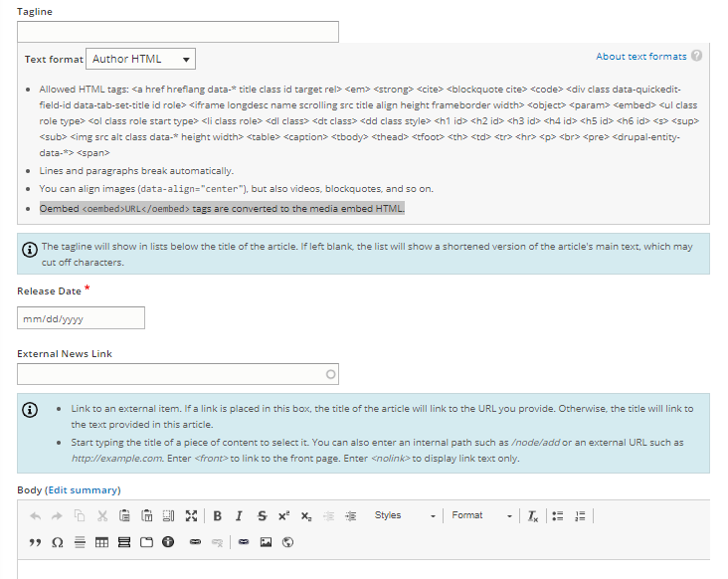This screenshot has width=728, height=579.
Task: Click inside the Body editor text area
Action: (x=364, y=570)
